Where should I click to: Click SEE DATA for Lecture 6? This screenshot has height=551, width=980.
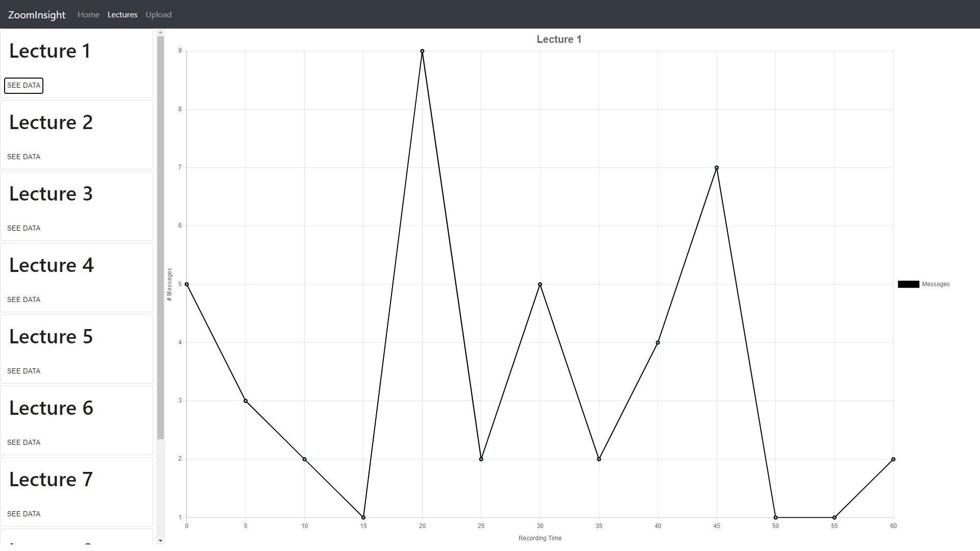[x=23, y=443]
